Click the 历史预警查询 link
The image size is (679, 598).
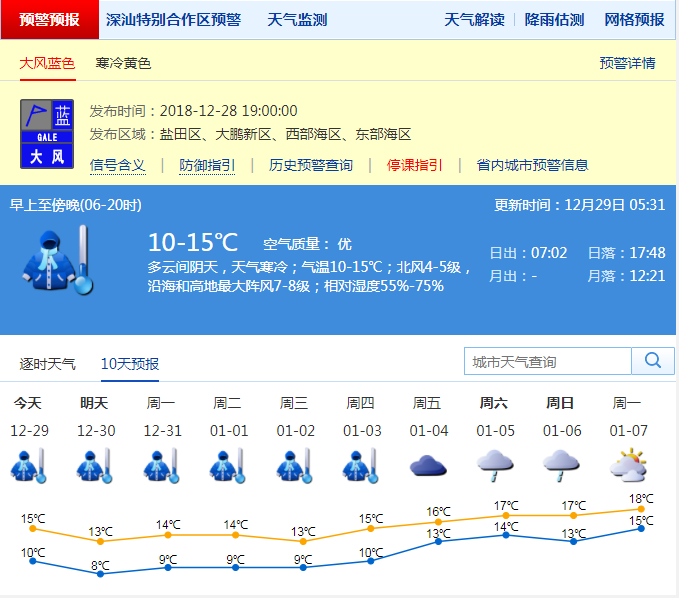click(311, 165)
